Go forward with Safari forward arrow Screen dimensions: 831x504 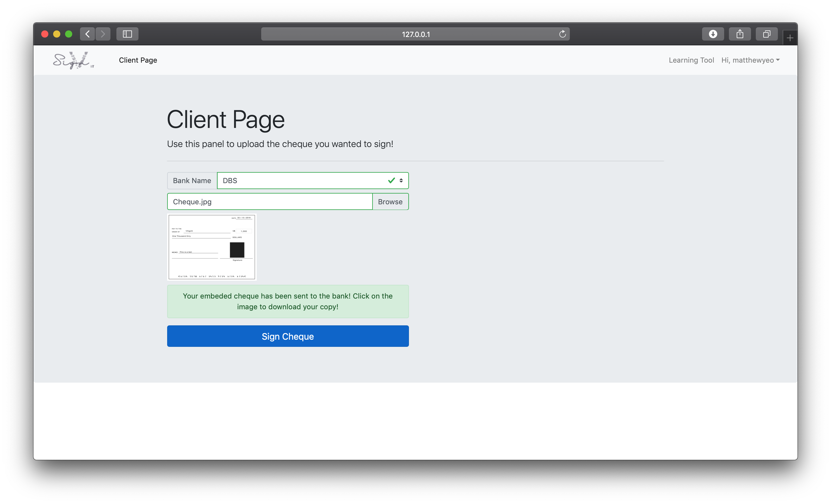click(x=103, y=34)
